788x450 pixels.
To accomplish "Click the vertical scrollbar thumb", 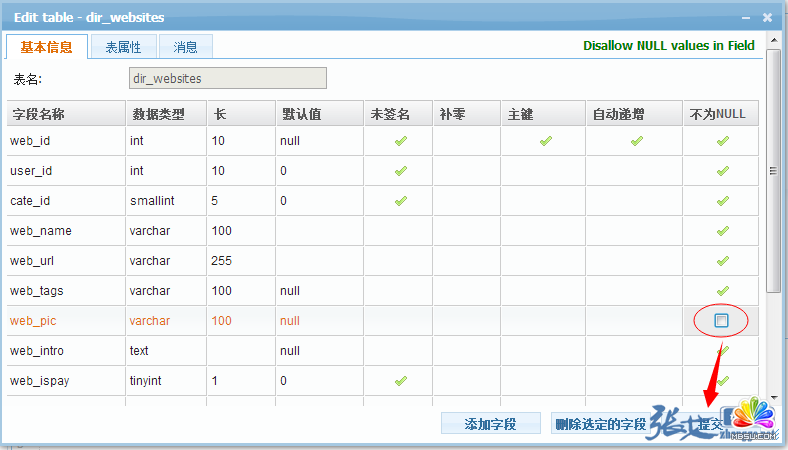I will click(x=774, y=170).
